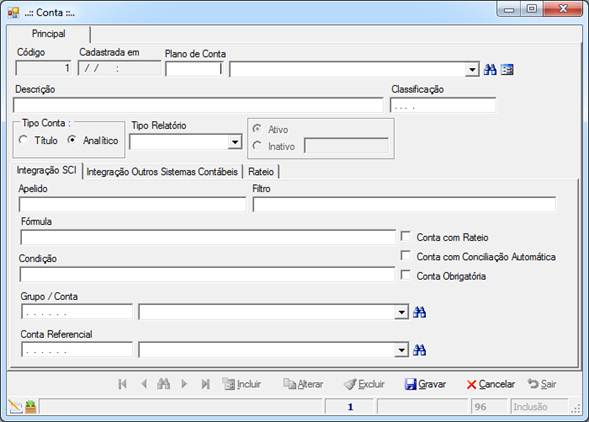Click the green box icon in status bar
The image size is (589, 422).
click(x=31, y=407)
